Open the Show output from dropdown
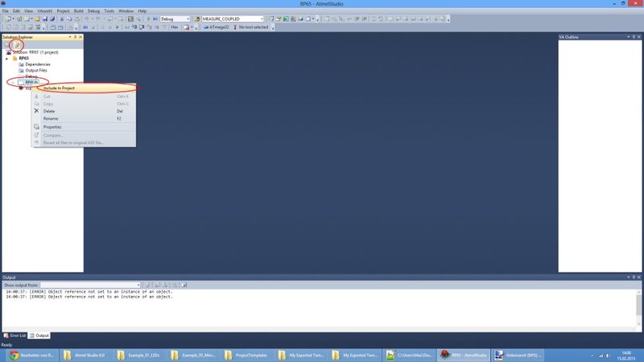Screen dimensions: 644x362 click(x=138, y=285)
